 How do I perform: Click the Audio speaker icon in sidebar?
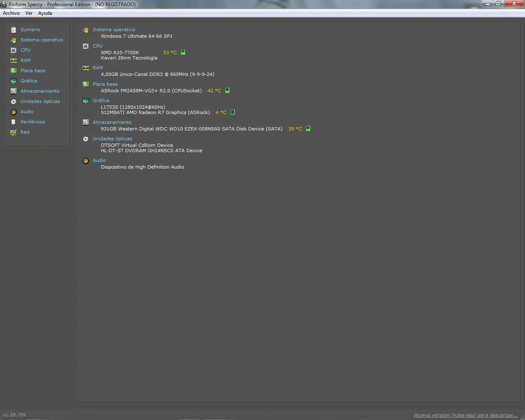click(x=14, y=112)
